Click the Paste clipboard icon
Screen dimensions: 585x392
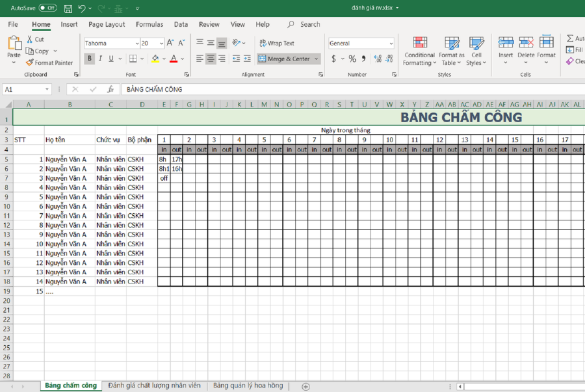pyautogui.click(x=14, y=44)
